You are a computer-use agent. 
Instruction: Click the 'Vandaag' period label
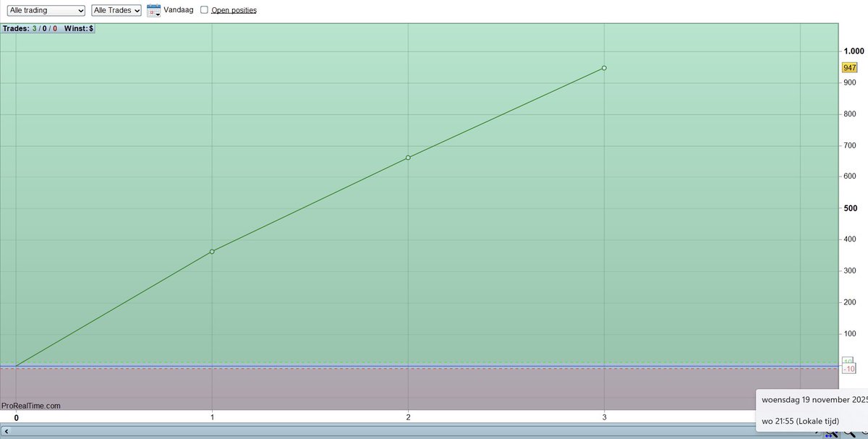pos(179,10)
